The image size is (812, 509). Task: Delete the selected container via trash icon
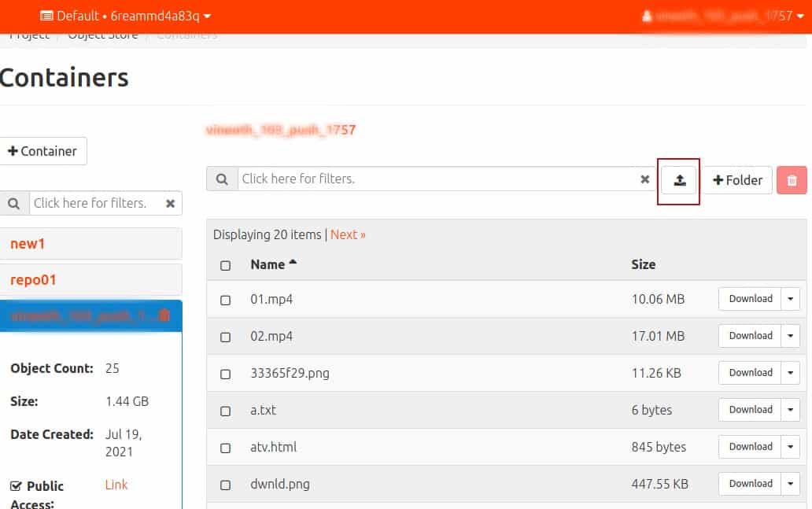coord(164,315)
